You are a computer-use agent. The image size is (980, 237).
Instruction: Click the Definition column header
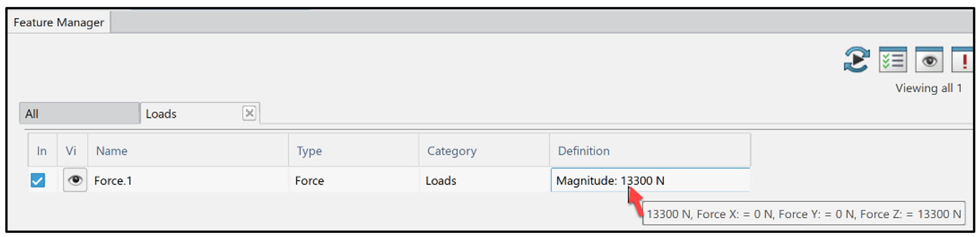point(649,151)
